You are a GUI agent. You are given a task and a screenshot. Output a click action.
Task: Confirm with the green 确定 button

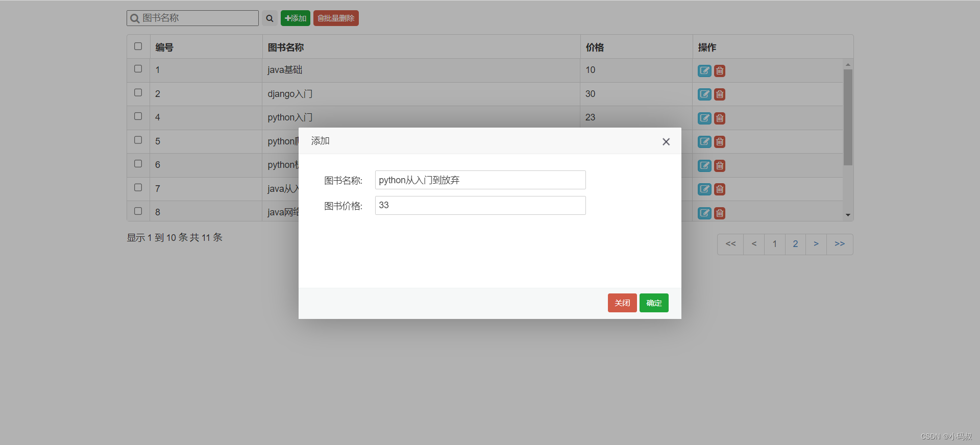click(x=654, y=303)
